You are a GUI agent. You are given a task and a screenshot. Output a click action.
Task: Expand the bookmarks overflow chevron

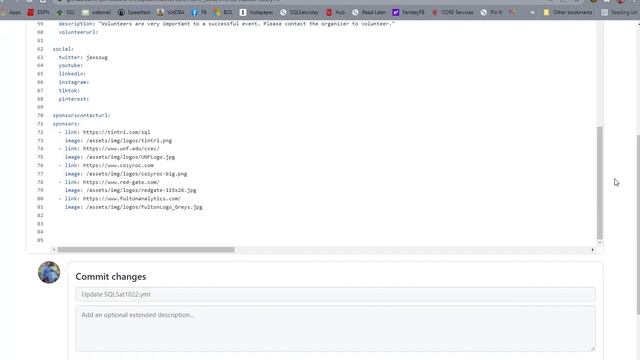tap(532, 12)
